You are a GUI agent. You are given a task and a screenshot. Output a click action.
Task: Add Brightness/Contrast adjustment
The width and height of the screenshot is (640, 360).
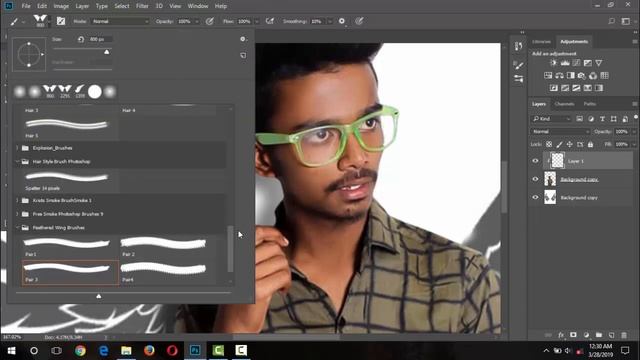click(x=554, y=63)
